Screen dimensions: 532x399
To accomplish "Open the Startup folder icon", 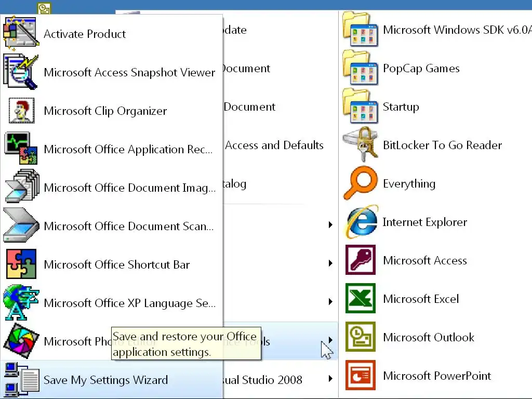I will click(361, 106).
